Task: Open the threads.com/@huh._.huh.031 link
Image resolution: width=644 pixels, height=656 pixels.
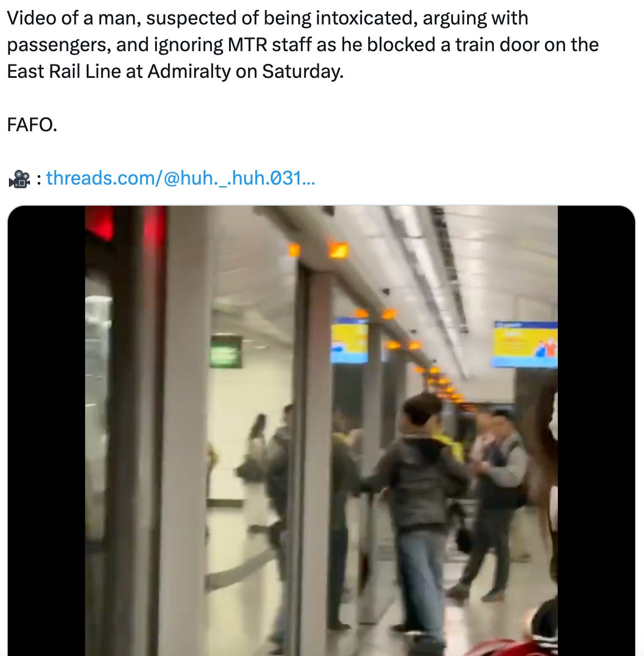Action: coord(180,178)
